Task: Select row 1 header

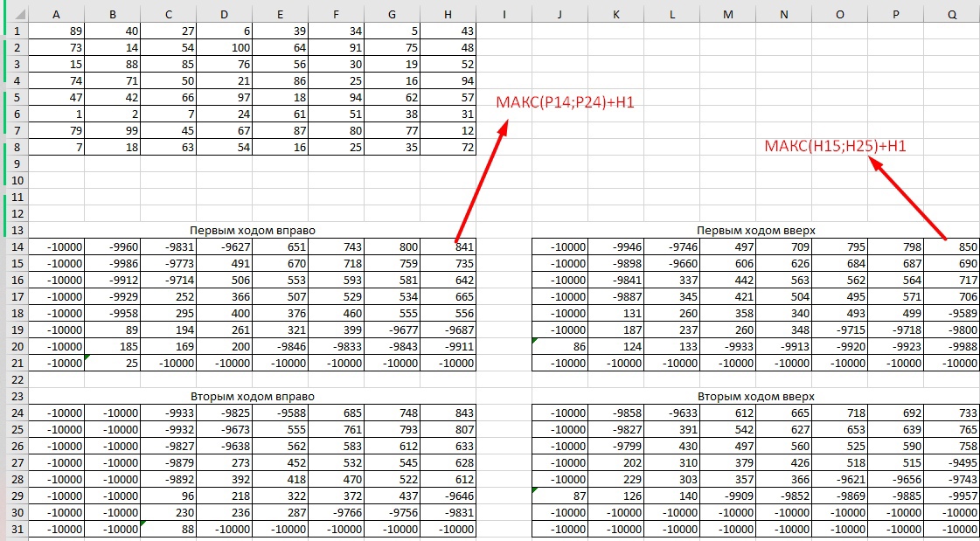Action: point(15,31)
